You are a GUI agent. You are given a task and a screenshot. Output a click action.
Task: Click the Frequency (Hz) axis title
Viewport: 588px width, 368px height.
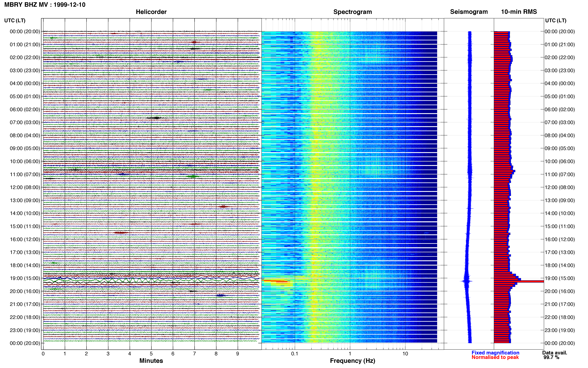352,361
